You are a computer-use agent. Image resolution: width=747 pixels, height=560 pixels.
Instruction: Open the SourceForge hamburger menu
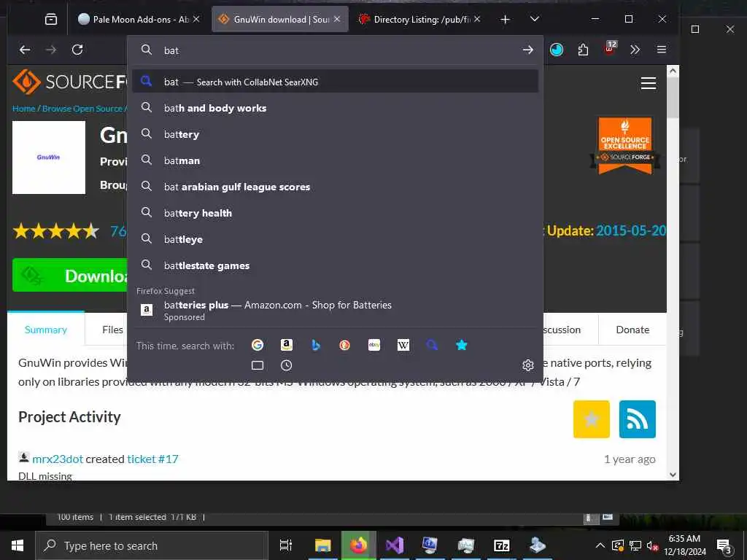(649, 83)
